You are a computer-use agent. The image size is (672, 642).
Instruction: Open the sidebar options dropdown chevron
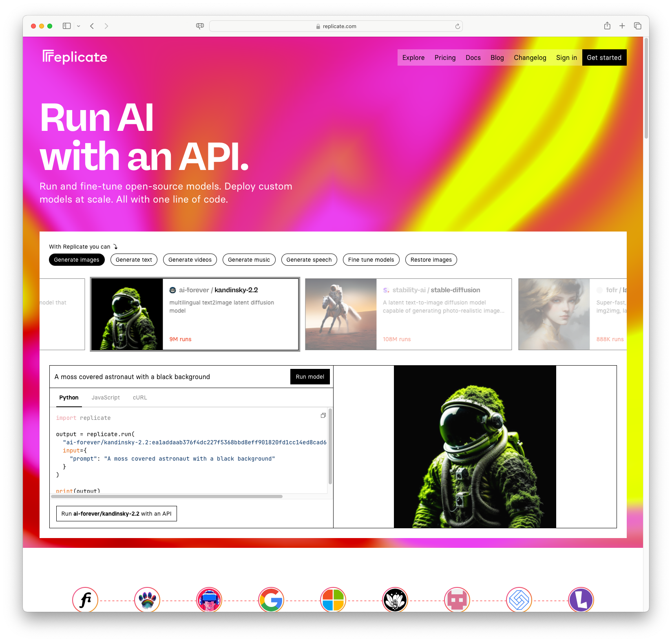point(79,26)
